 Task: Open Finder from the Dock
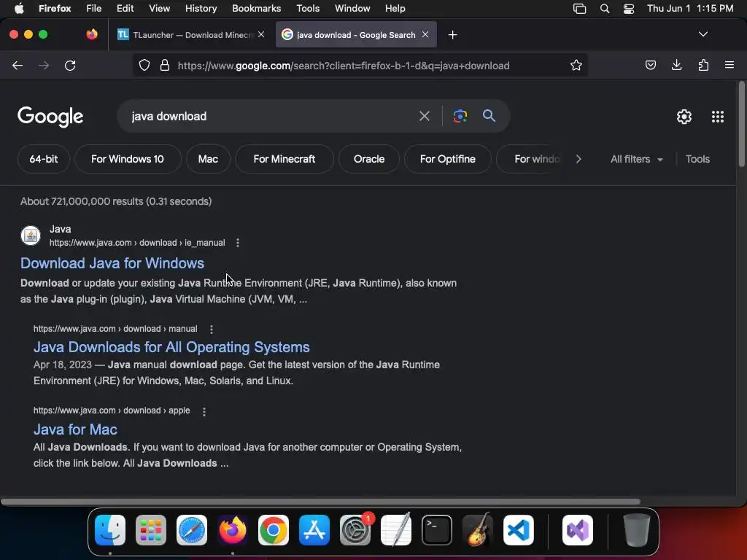[110, 530]
